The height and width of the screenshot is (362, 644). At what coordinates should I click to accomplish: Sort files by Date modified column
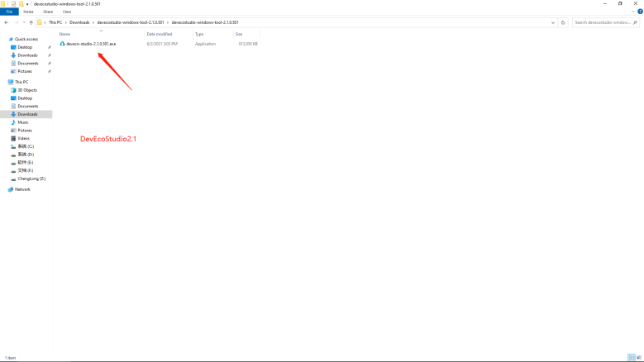pos(158,34)
